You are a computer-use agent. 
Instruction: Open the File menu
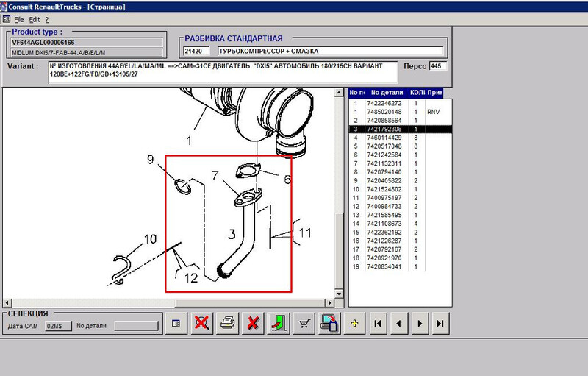19,20
